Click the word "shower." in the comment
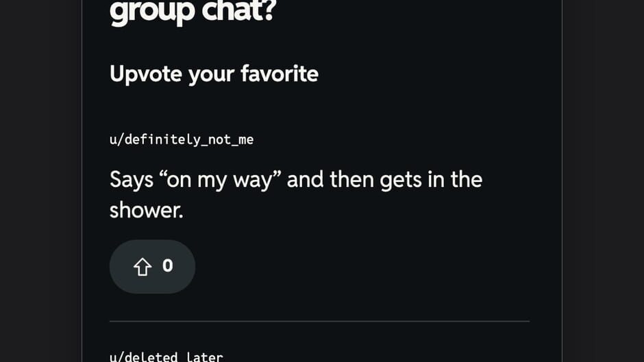Screen dimensions: 644x362 tap(146, 211)
